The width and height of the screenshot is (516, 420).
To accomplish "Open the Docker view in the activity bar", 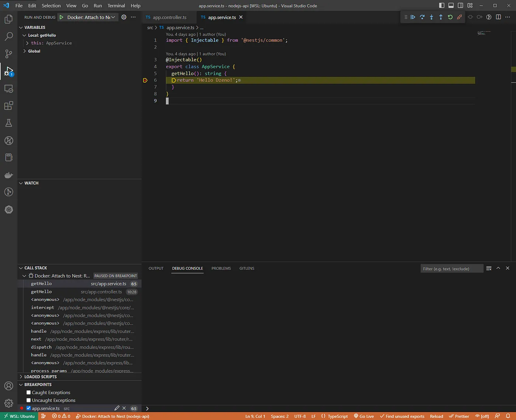I will [8, 175].
